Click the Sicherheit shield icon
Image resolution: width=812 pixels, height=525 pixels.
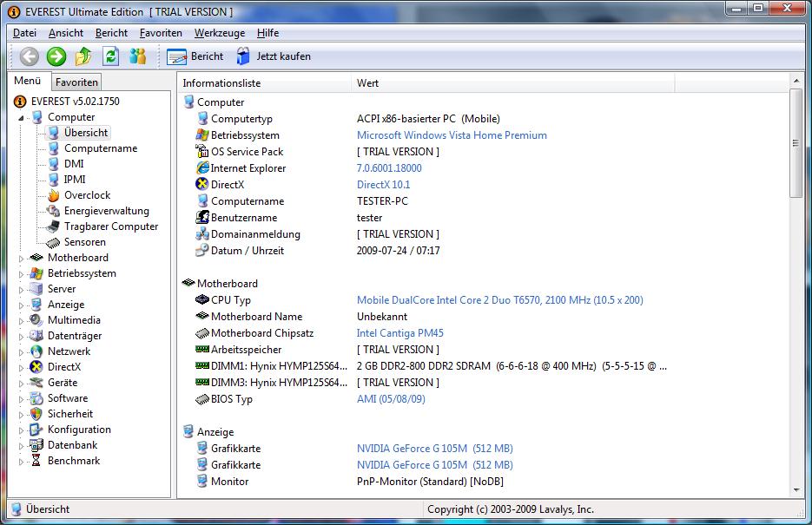point(36,414)
